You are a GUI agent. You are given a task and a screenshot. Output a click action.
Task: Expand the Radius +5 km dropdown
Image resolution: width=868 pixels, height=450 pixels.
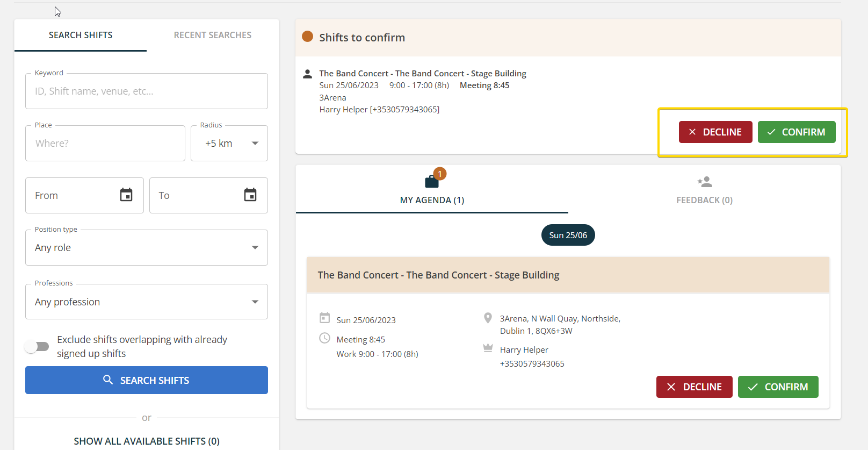pyautogui.click(x=229, y=144)
